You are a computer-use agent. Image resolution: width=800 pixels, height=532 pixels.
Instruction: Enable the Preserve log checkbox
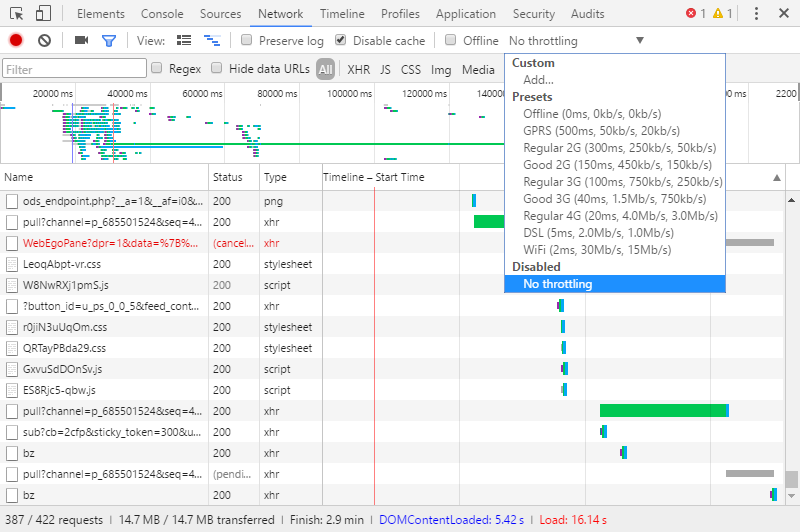click(247, 41)
